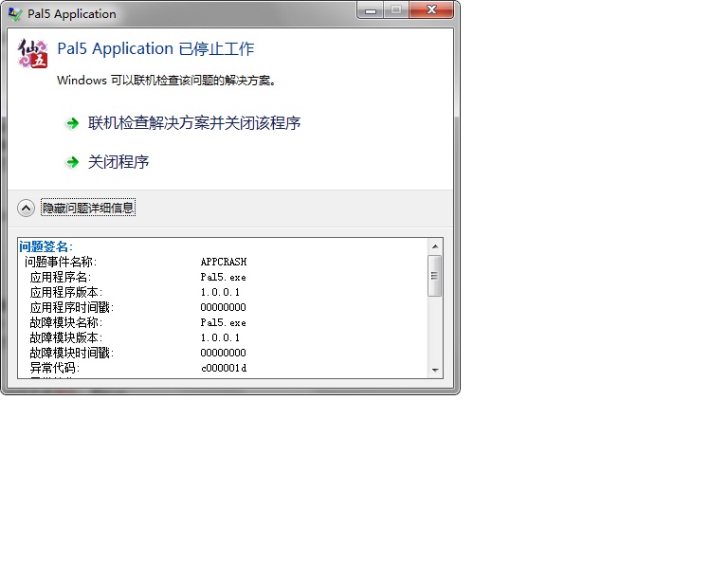Click scrollbar up arrow in details box
The image size is (728, 582).
[435, 246]
